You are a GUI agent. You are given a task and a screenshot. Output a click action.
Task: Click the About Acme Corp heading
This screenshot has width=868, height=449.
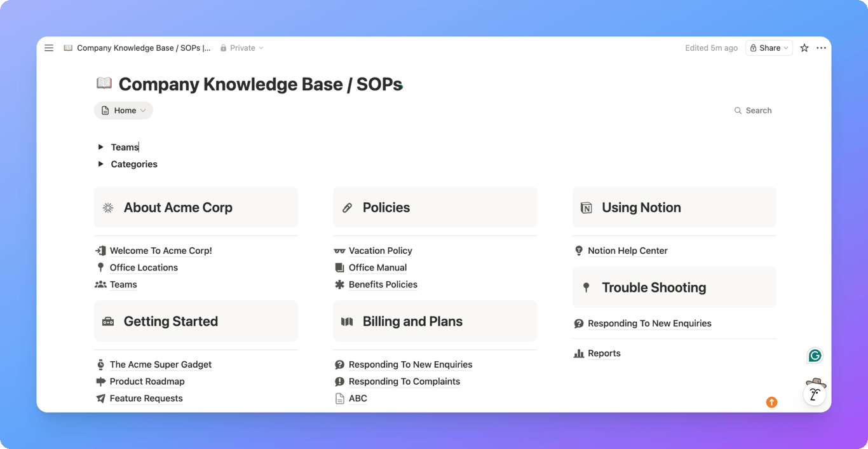[178, 208]
